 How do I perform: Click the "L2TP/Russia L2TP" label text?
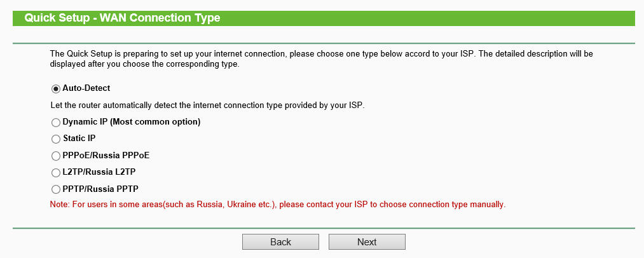(99, 172)
